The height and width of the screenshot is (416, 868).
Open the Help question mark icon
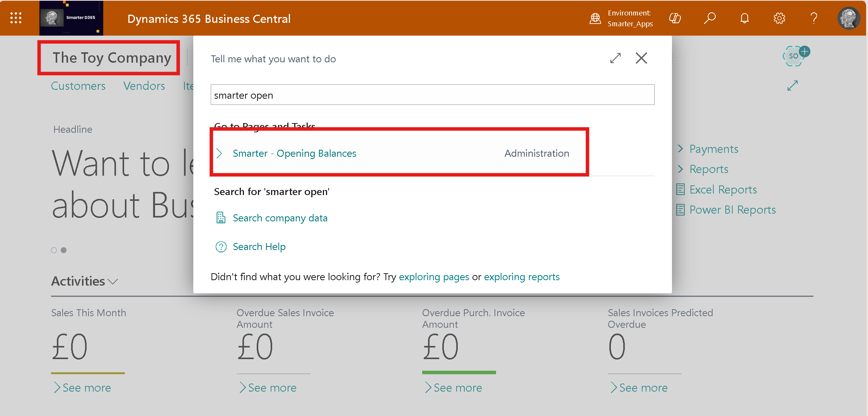tap(814, 18)
